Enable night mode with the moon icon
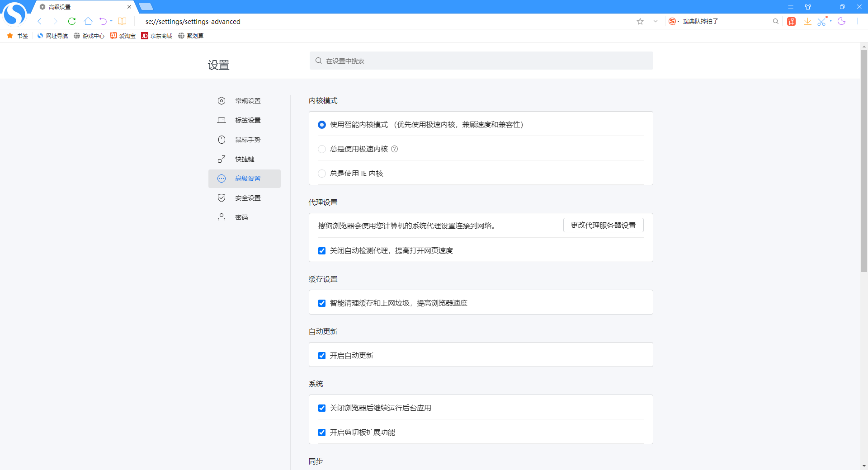Screen dimensions: 868x470 (x=842, y=21)
